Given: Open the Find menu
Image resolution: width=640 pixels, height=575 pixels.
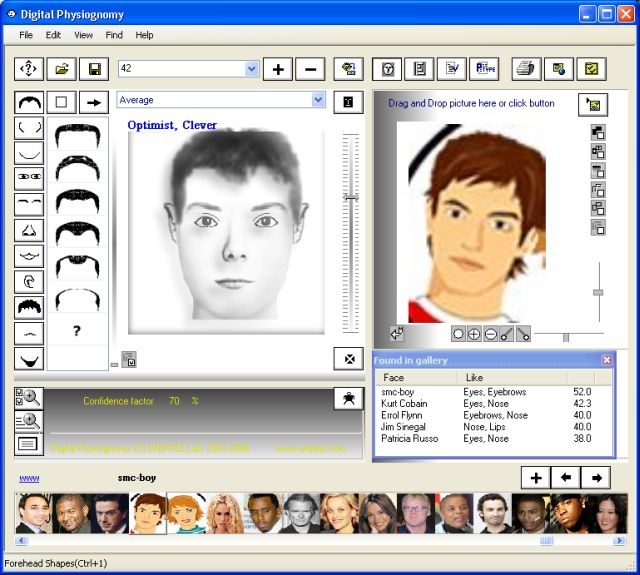Looking at the screenshot, I should [114, 35].
